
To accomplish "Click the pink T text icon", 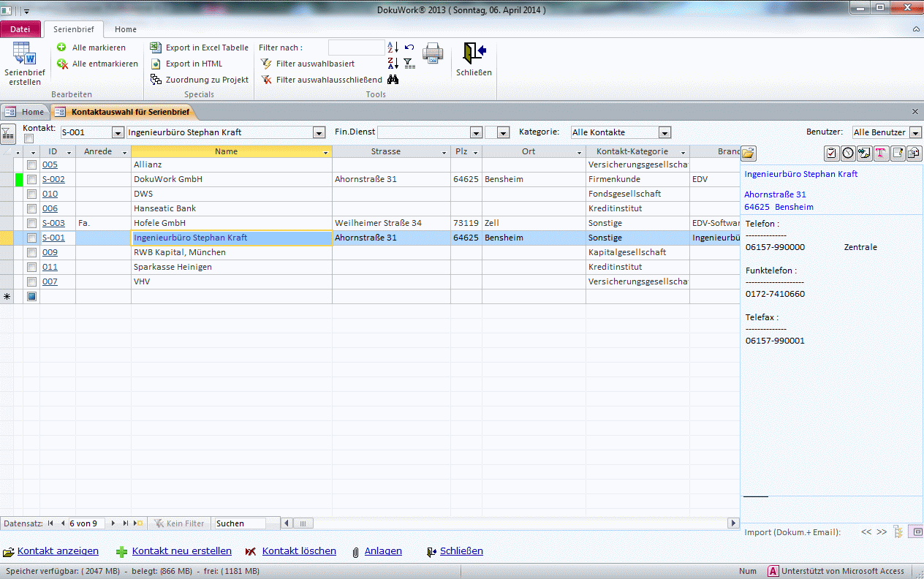I will coord(880,153).
